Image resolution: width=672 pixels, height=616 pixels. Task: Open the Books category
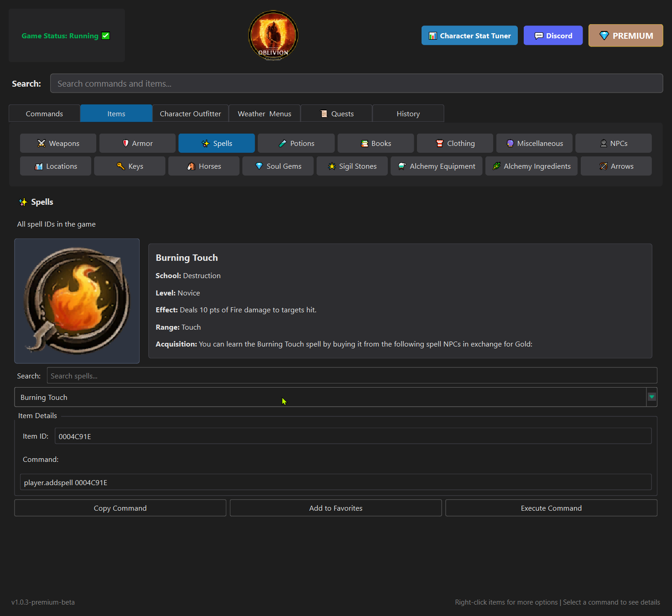click(375, 143)
